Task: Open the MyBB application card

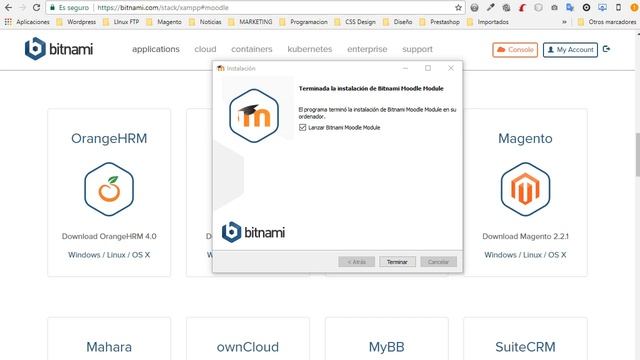Action: point(387,339)
